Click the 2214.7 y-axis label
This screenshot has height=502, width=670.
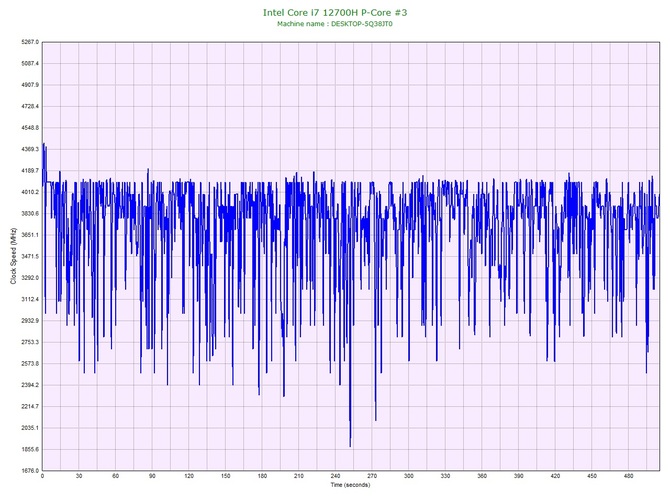point(30,406)
